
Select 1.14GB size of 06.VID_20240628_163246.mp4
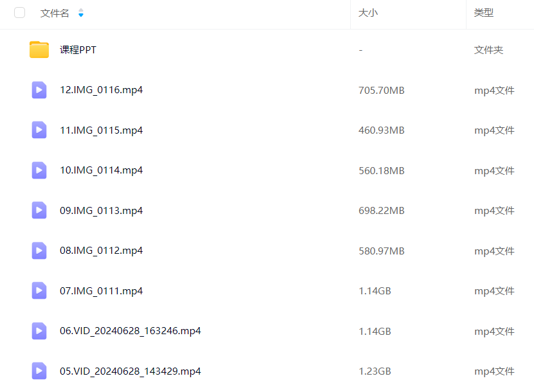pos(375,332)
